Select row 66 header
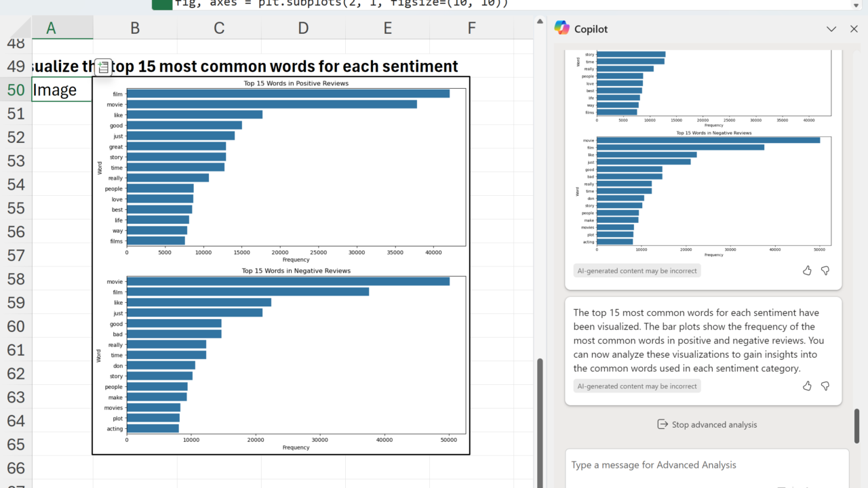The width and height of the screenshot is (868, 488). pyautogui.click(x=16, y=468)
